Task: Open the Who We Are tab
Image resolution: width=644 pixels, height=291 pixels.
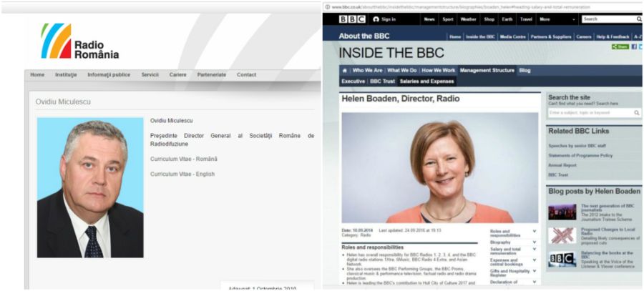Action: point(367,71)
